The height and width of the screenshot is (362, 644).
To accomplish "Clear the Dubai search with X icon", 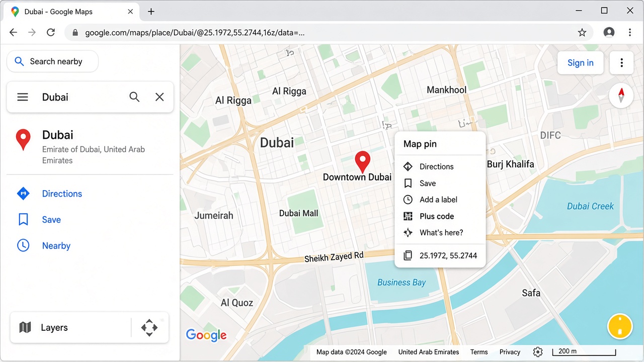I will pos(159,97).
